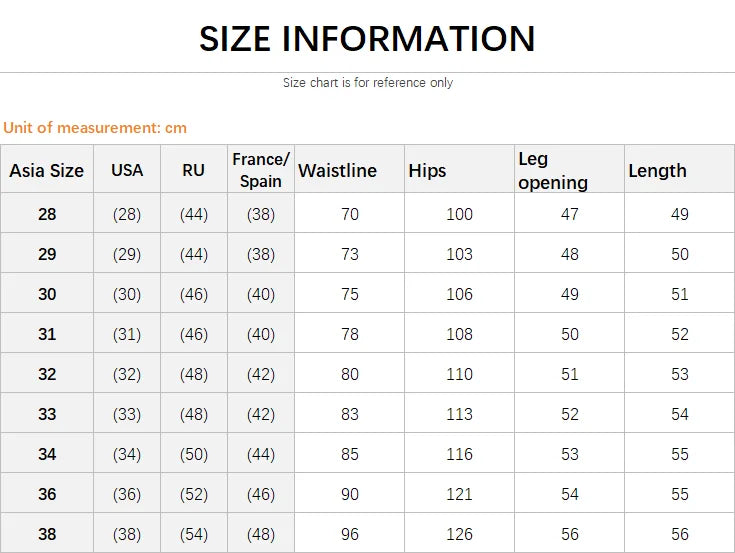This screenshot has height=553, width=735.
Task: Select the Length column header
Action: point(657,171)
